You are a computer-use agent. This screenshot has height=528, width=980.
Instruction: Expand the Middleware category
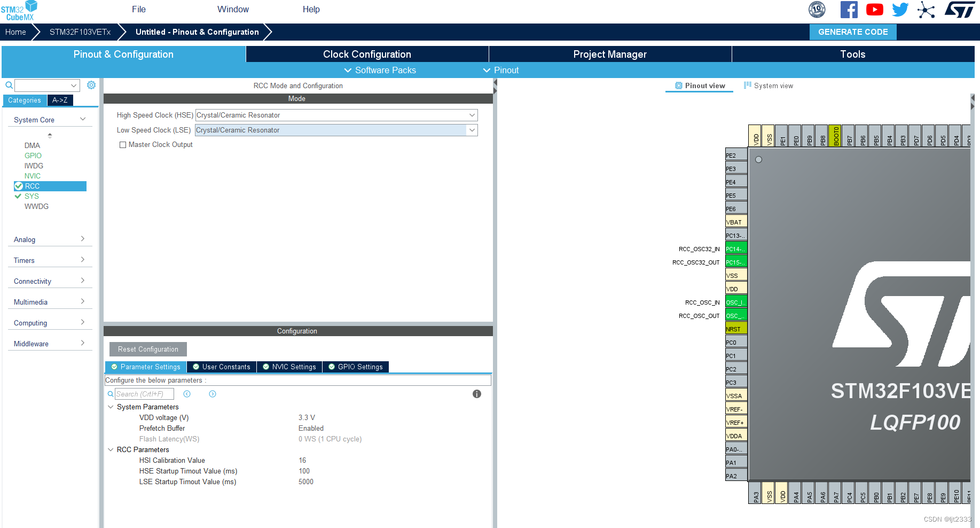click(x=83, y=343)
